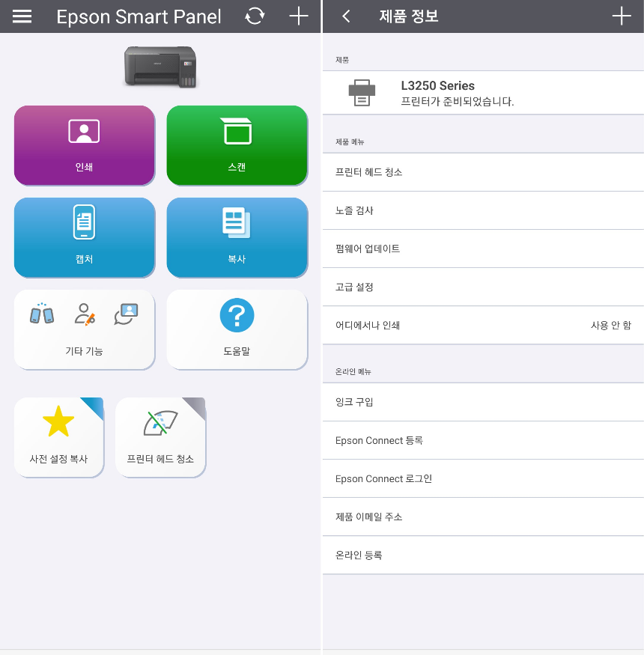Open the 인쇄 (Print) tile
This screenshot has height=655, width=644.
tap(85, 145)
